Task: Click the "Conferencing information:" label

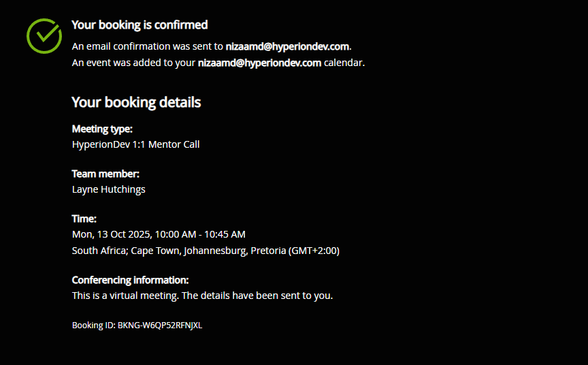Action: (x=130, y=280)
